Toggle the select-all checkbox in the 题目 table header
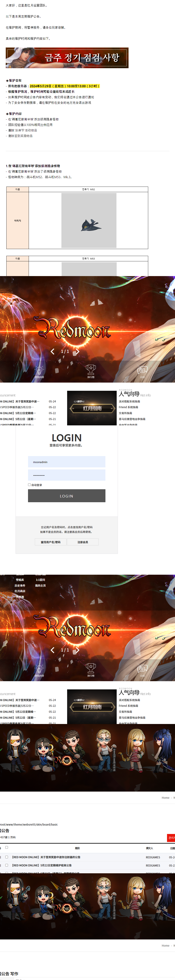 pos(7,847)
